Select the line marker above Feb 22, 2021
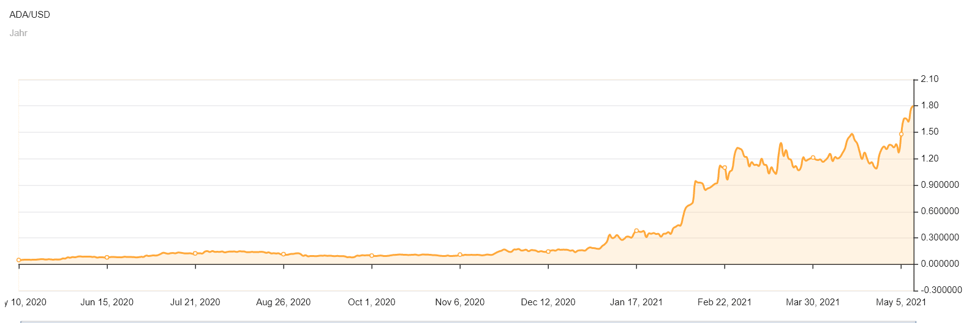Screen dimensions: 980x323 click(725, 168)
